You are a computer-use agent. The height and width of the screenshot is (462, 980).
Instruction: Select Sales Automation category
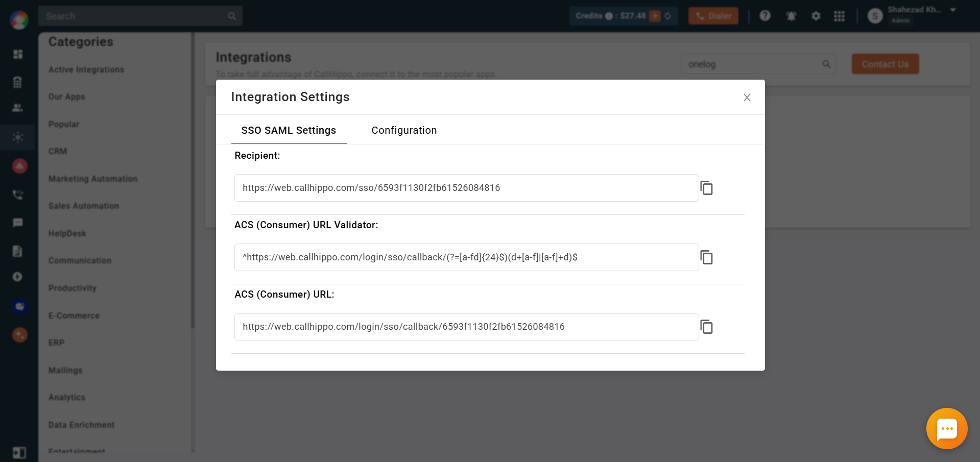tap(84, 206)
